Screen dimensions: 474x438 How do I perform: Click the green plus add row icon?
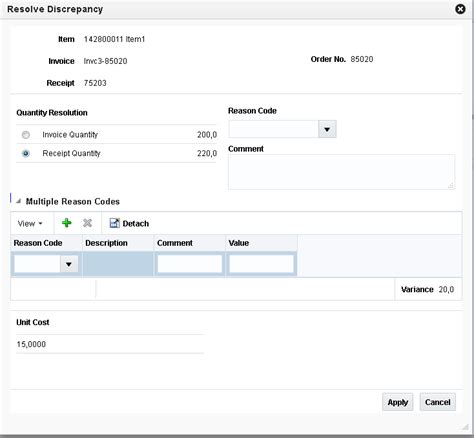(x=67, y=223)
